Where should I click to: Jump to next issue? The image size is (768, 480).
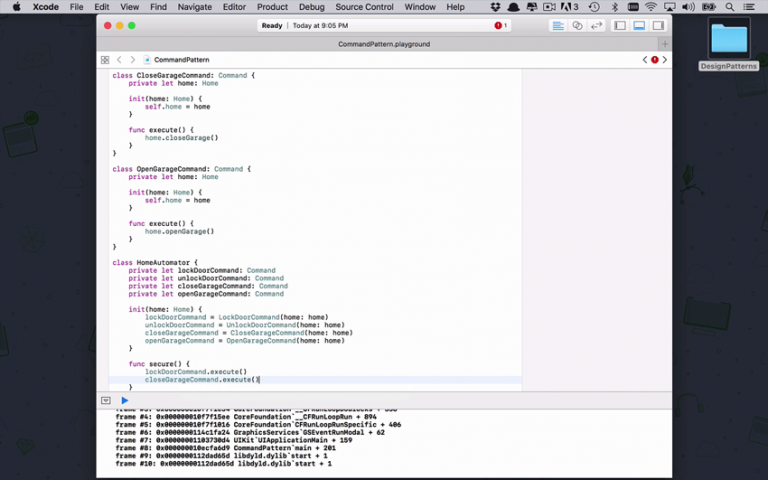(665, 60)
